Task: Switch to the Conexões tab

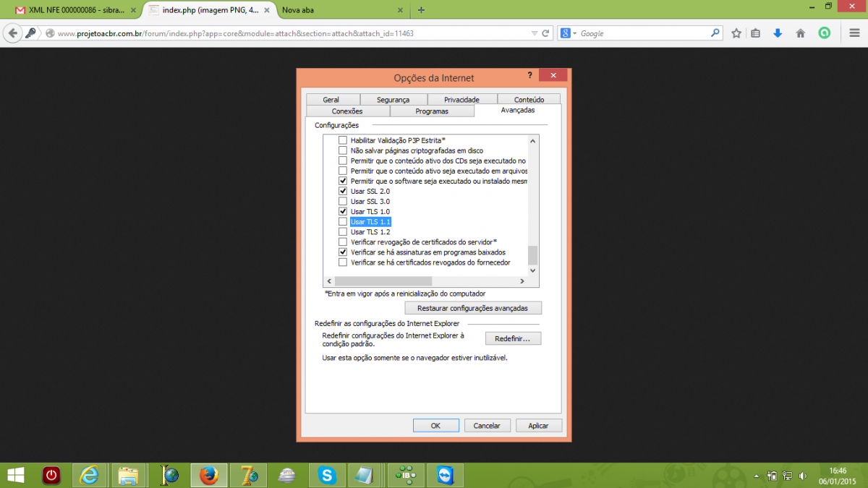Action: (347, 111)
